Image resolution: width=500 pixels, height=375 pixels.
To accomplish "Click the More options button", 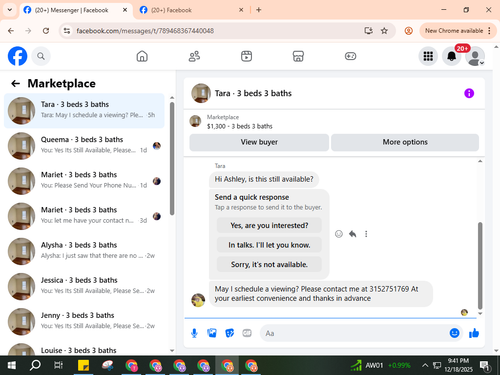I will point(405,142).
